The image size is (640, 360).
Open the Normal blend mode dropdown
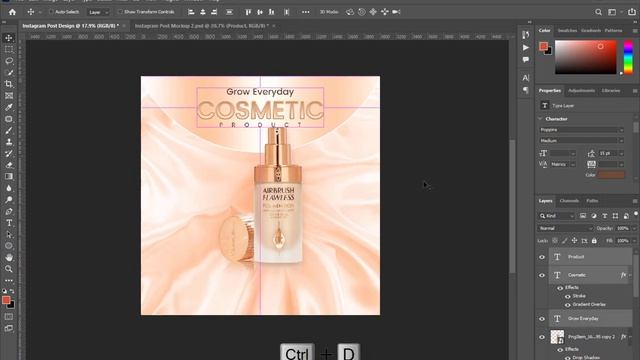(x=565, y=229)
